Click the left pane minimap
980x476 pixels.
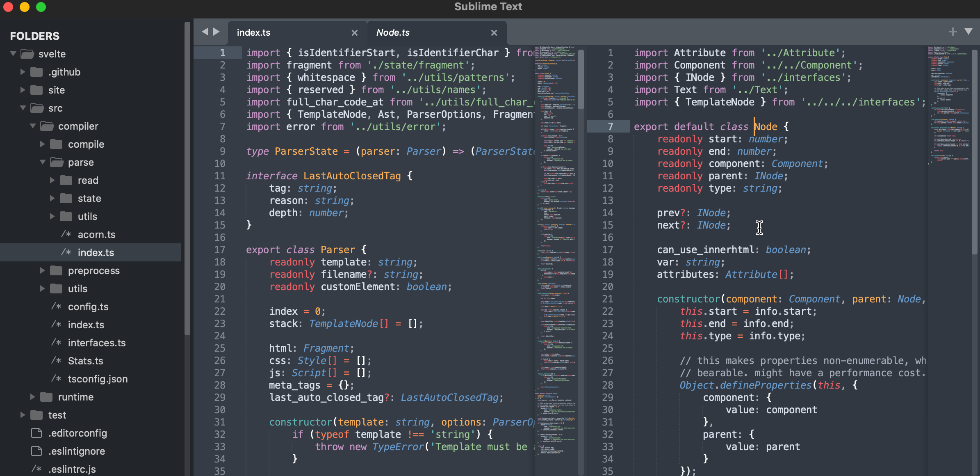[556, 246]
